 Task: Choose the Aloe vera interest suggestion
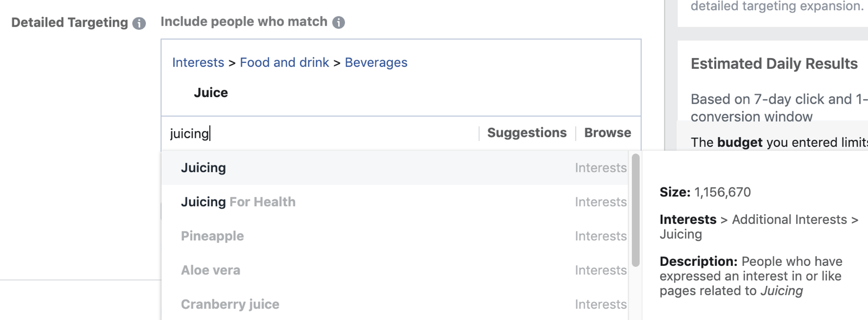(x=395, y=270)
